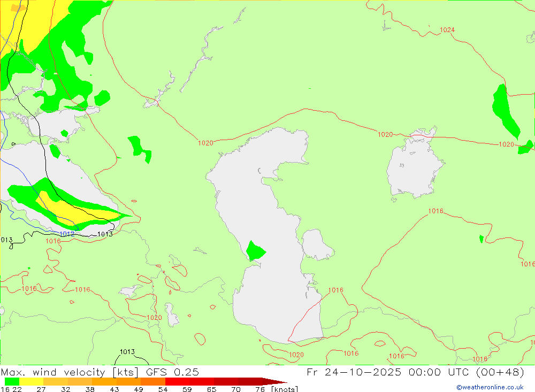Choose the legend swatch between 49 and 54
Screen dimensions: 535x392
click(153, 381)
